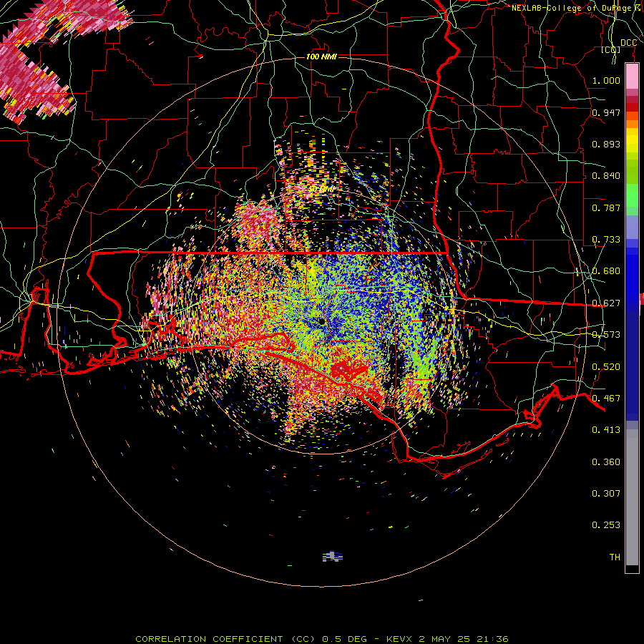Image resolution: width=644 pixels, height=644 pixels.
Task: Pick the bright green color bar segment near 0.787
Action: coord(632,196)
